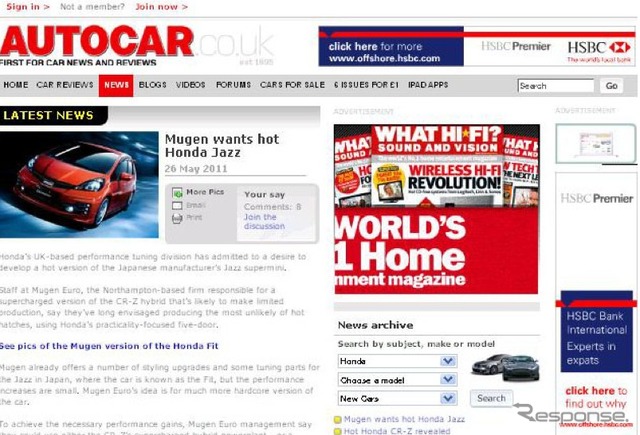
Task: Click the Autocar.co.uk logo
Action: click(137, 45)
